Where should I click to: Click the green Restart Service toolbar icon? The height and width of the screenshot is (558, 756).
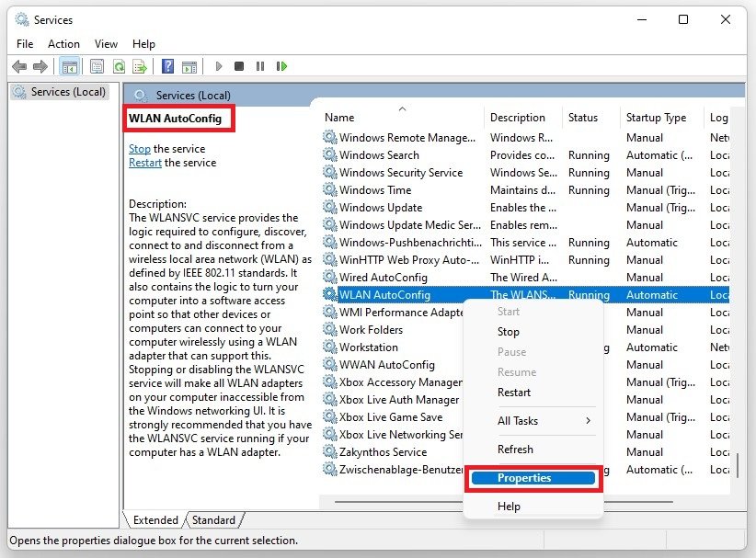pos(281,66)
